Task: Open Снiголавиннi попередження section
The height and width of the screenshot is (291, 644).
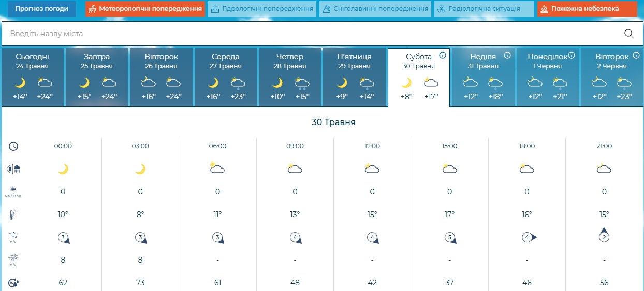Action: click(x=375, y=9)
